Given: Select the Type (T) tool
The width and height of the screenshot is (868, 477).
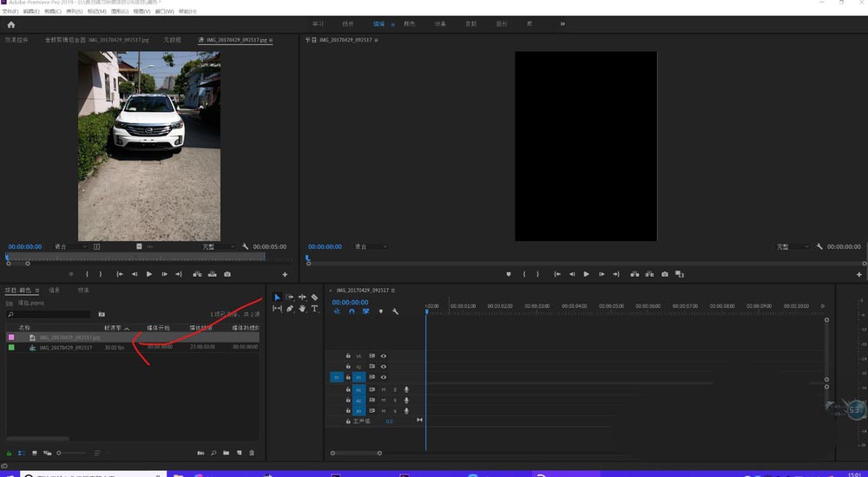Looking at the screenshot, I should point(314,309).
